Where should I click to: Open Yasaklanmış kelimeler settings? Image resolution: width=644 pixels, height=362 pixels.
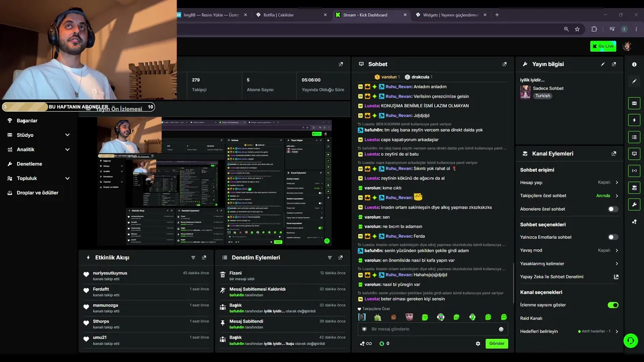coord(569,263)
